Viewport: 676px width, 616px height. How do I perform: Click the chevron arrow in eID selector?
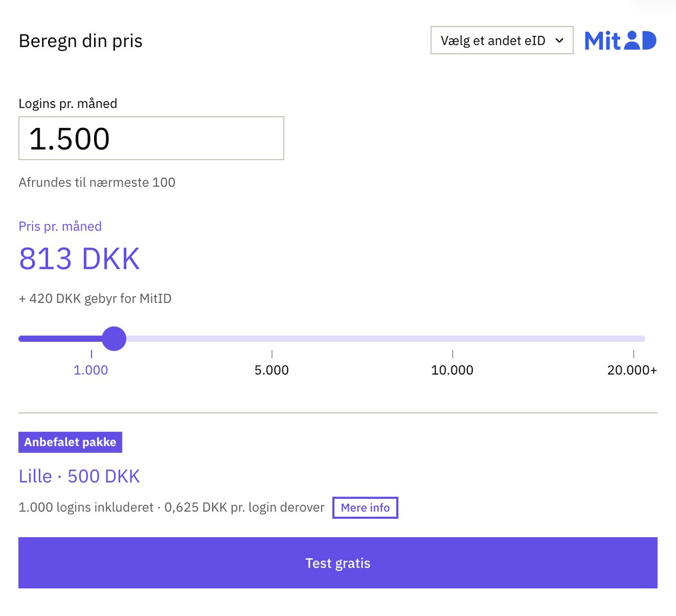[559, 41]
